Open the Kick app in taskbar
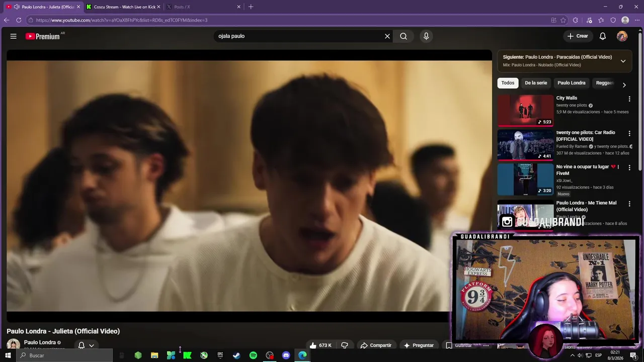 [x=187, y=355]
